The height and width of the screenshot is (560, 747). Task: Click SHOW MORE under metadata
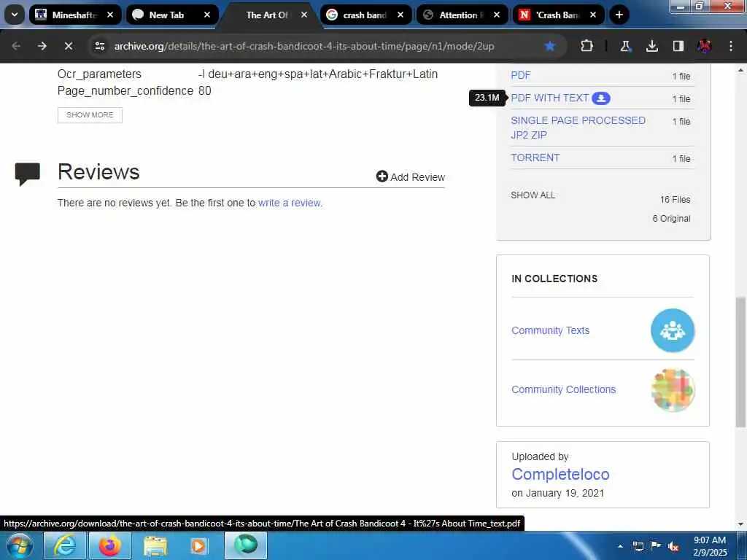tap(90, 114)
